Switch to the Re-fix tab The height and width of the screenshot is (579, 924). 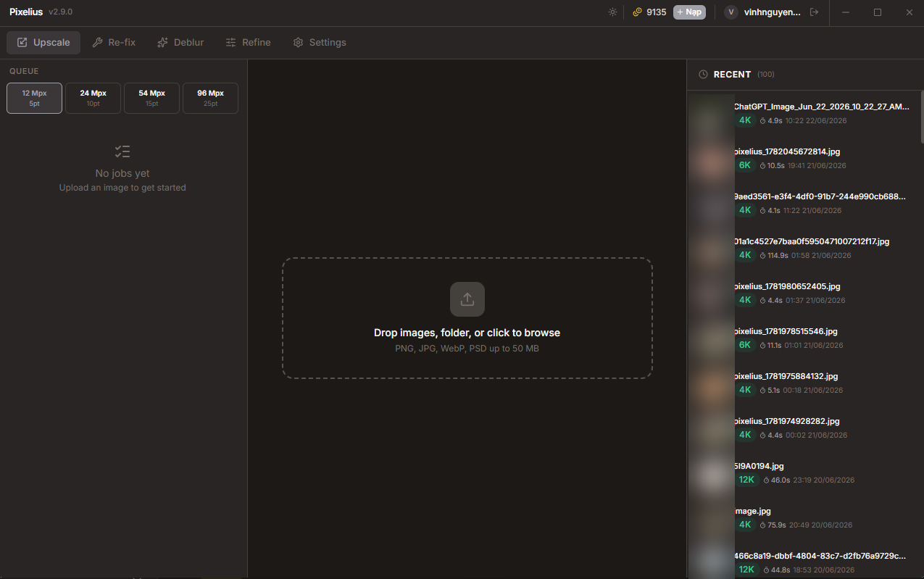pyautogui.click(x=114, y=43)
